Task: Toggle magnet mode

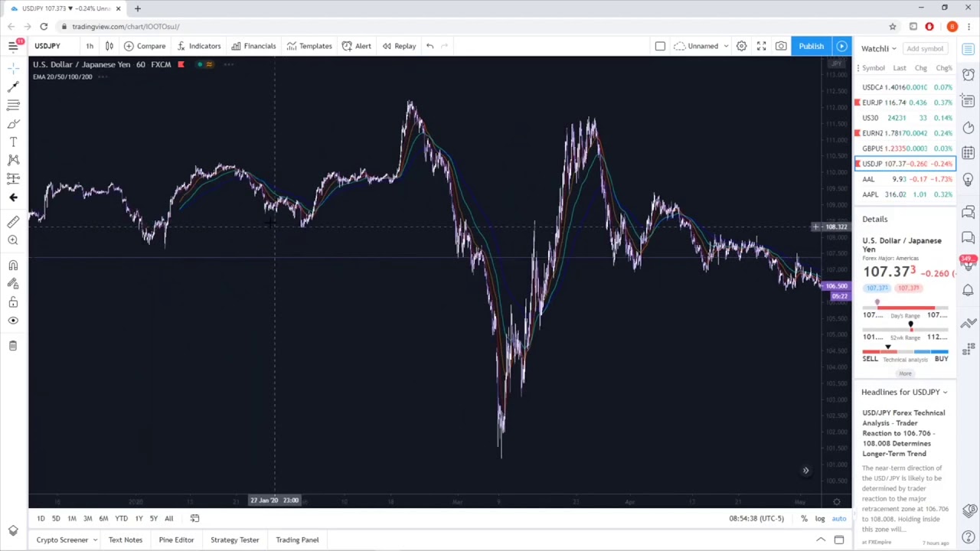Action: (x=13, y=266)
